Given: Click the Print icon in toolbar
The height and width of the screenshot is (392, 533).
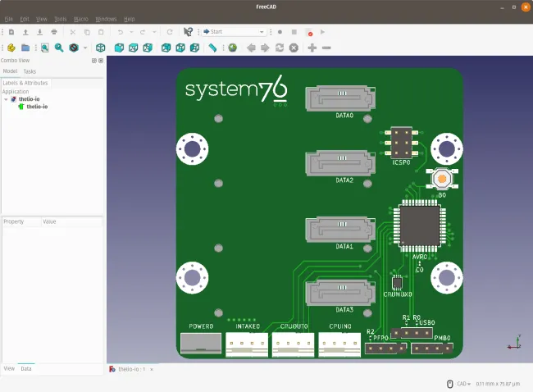Looking at the screenshot, I should click(x=54, y=32).
